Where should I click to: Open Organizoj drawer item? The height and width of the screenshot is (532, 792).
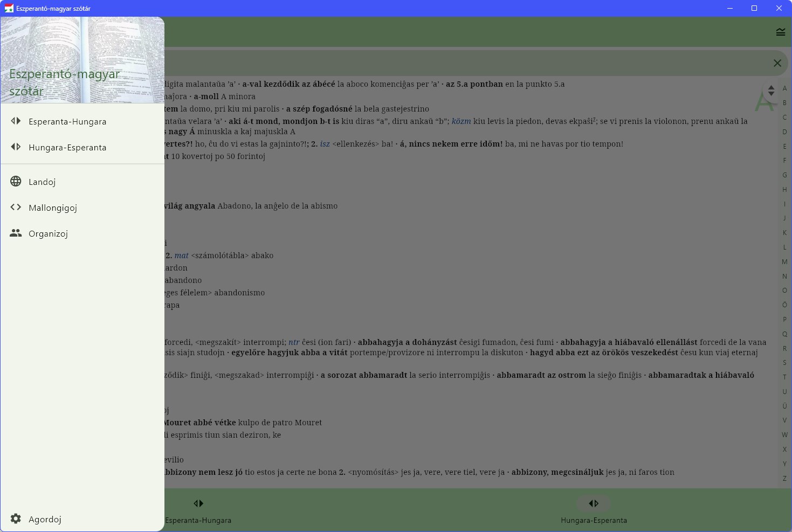(x=82, y=233)
